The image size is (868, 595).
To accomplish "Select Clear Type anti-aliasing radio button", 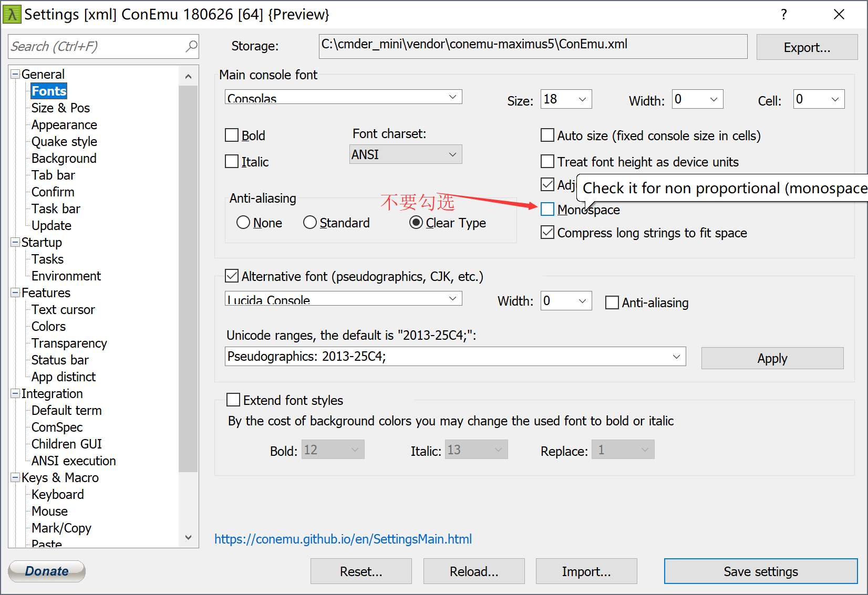I will [x=416, y=223].
